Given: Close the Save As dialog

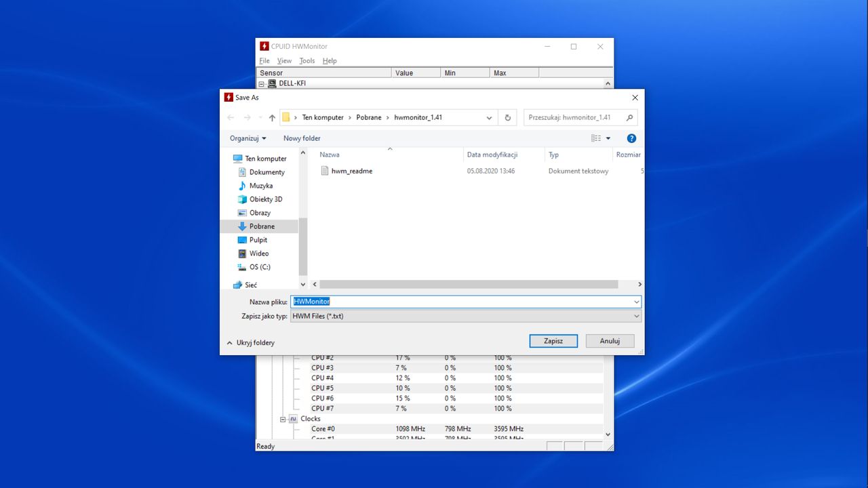Looking at the screenshot, I should 634,98.
